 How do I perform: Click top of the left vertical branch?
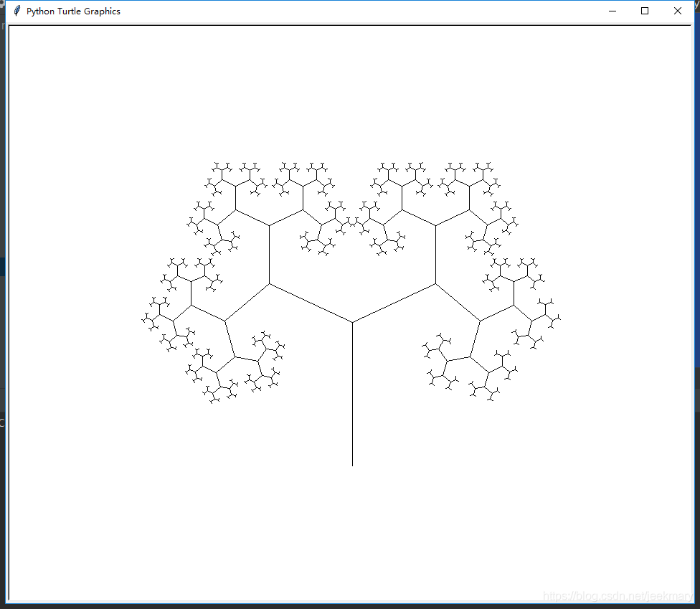point(269,226)
